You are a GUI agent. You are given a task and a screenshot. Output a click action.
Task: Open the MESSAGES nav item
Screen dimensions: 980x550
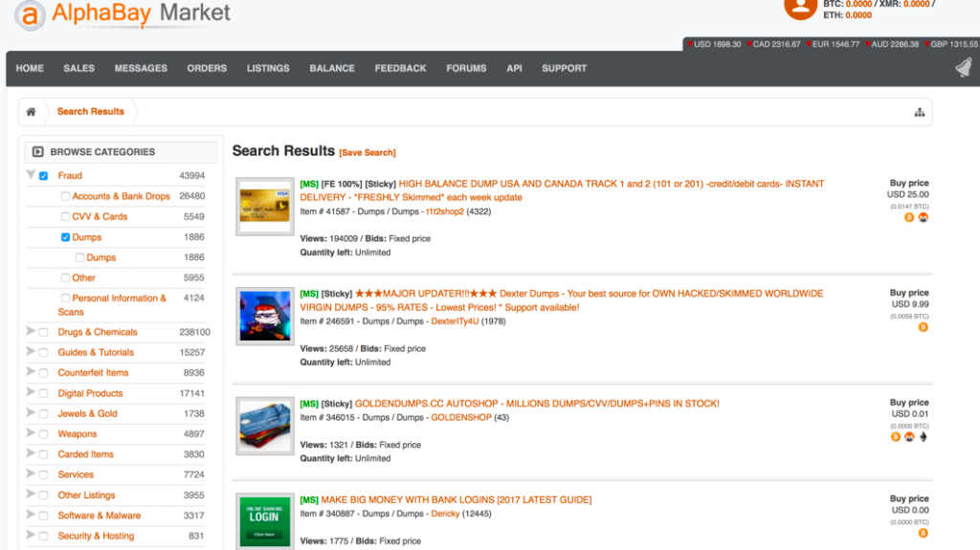pyautogui.click(x=141, y=68)
